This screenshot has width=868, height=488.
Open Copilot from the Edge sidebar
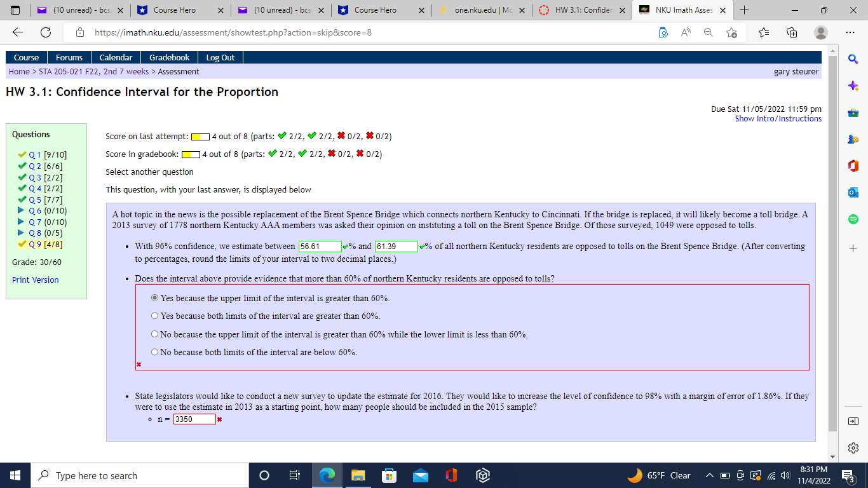click(x=853, y=86)
